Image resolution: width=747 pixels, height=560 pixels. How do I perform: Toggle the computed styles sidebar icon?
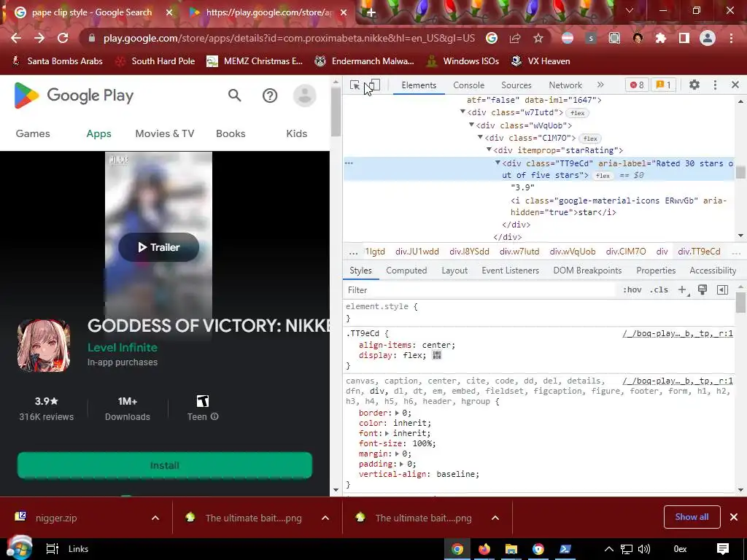(722, 290)
